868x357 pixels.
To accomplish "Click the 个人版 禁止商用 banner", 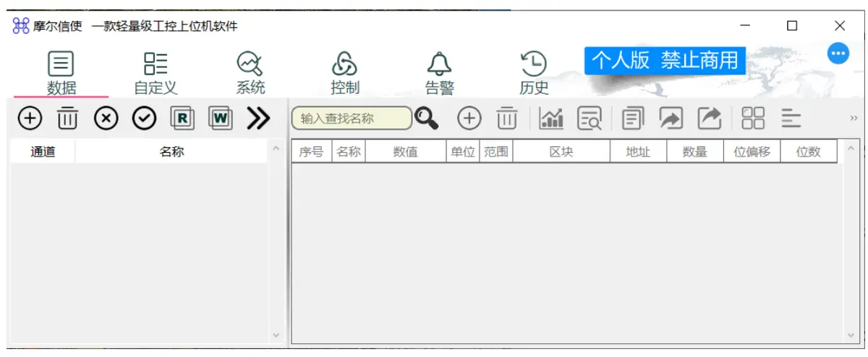I will [665, 60].
